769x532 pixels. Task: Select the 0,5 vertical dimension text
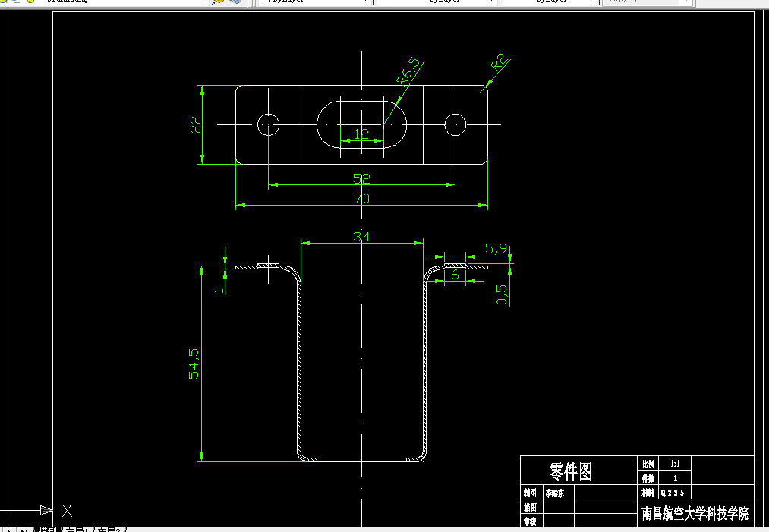[x=501, y=295]
